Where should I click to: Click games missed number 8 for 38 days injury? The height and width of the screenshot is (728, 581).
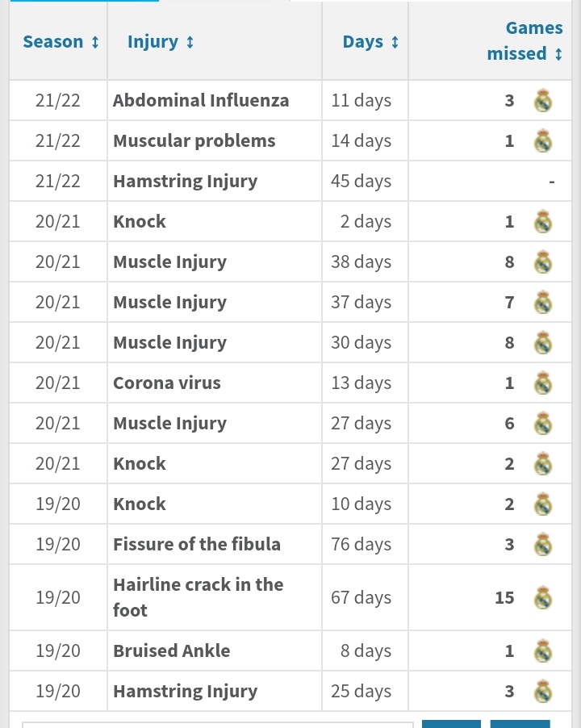click(509, 261)
